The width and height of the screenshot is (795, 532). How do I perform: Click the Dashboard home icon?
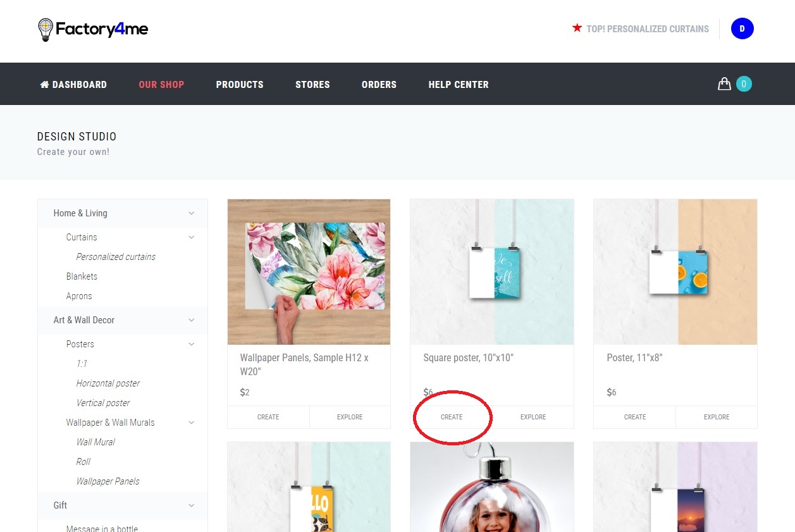[44, 84]
